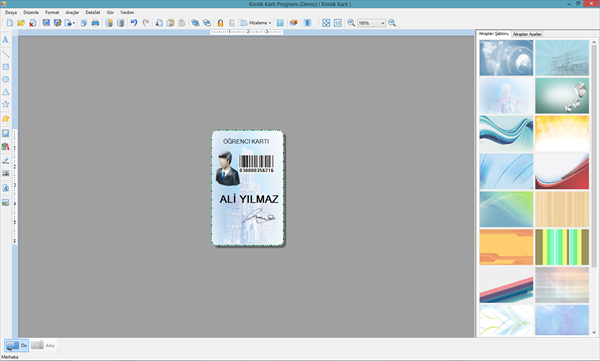Click the send to back layers icon

pyautogui.click(x=207, y=23)
